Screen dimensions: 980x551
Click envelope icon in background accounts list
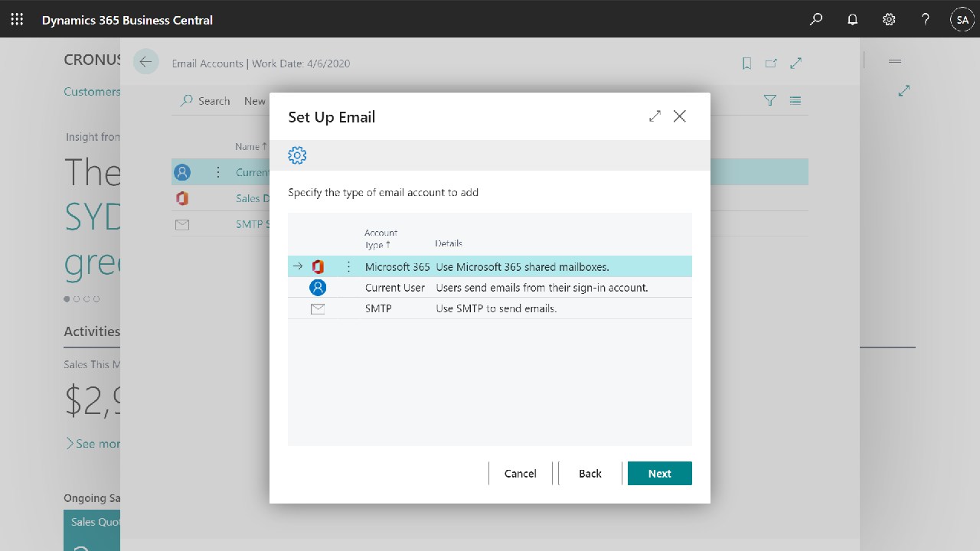click(182, 224)
